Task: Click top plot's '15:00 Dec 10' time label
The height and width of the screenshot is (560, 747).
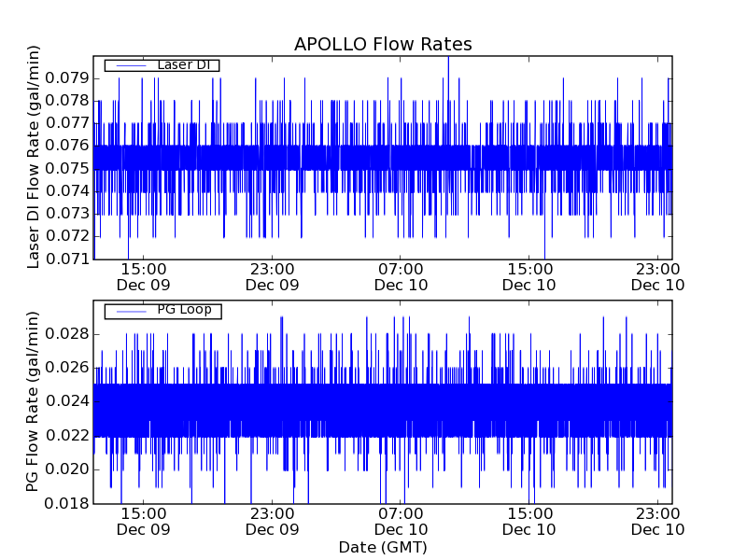Action: click(x=530, y=276)
